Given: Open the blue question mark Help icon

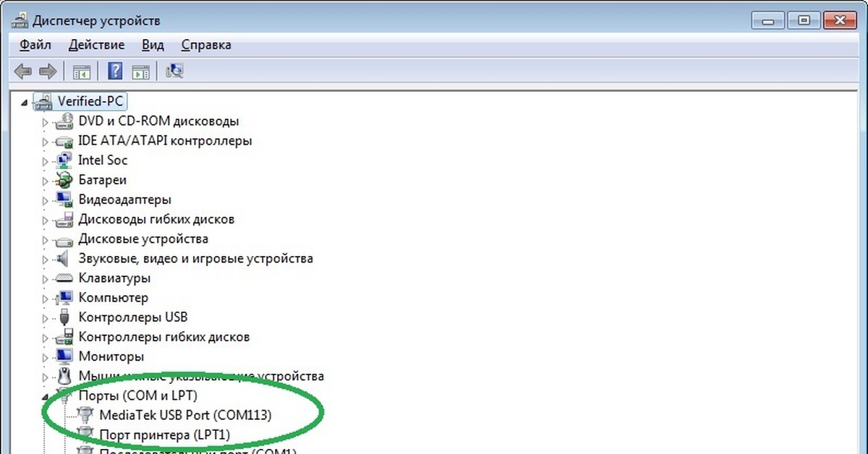Looking at the screenshot, I should [x=115, y=71].
